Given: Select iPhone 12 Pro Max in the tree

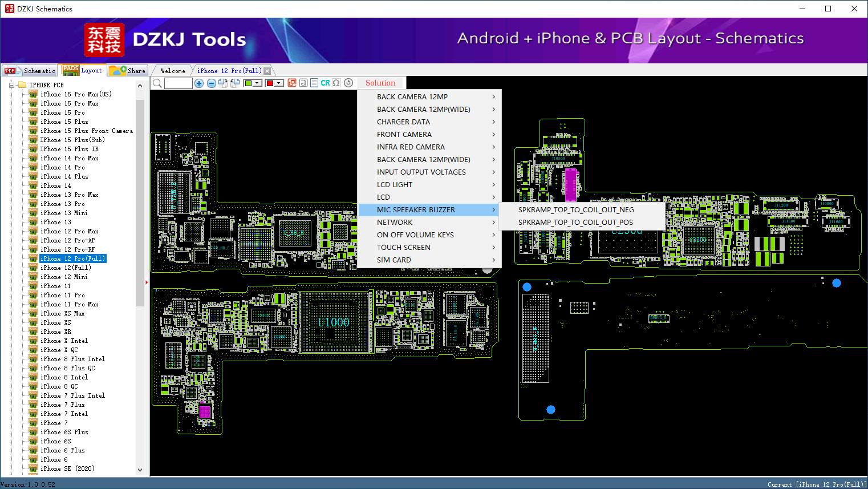Looking at the screenshot, I should pos(70,231).
